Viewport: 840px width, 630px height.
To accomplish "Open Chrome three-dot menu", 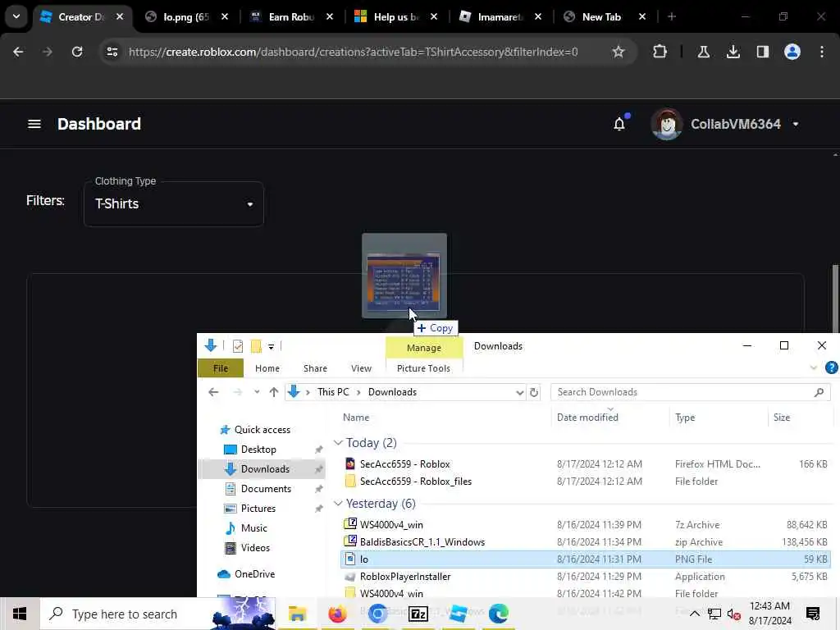I will coord(822,52).
